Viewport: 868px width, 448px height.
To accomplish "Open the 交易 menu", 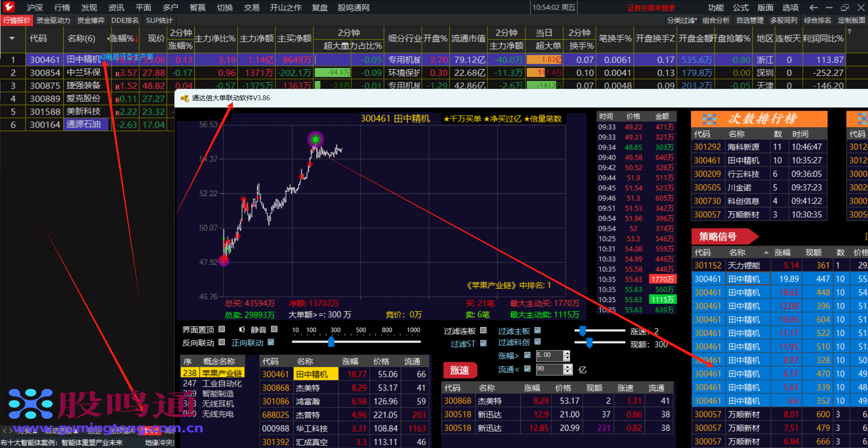I will [x=251, y=7].
